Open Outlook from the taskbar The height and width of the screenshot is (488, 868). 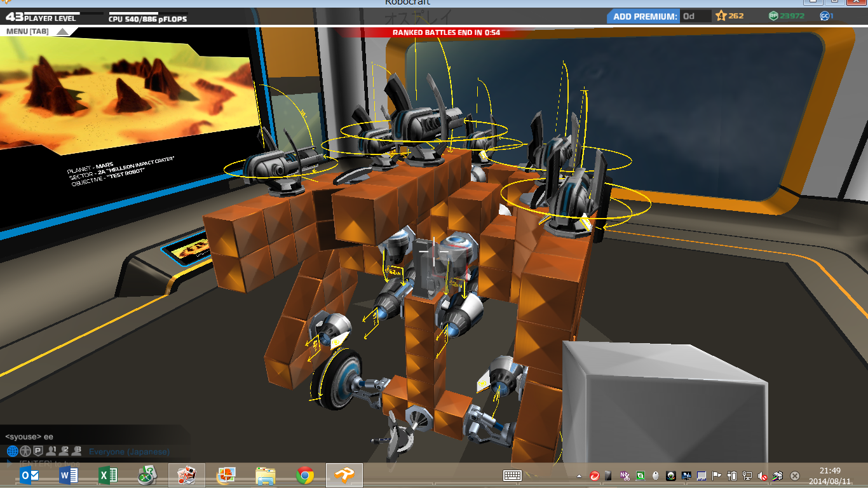pyautogui.click(x=29, y=475)
